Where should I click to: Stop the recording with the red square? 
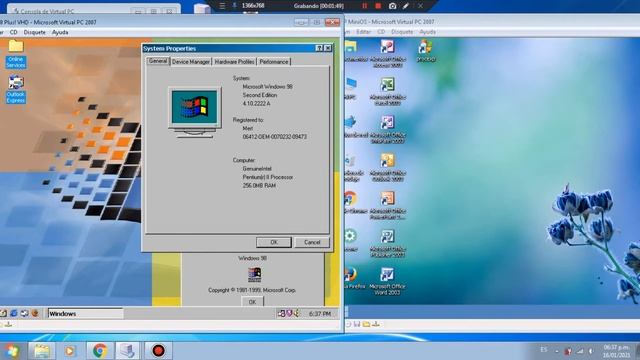pos(378,6)
